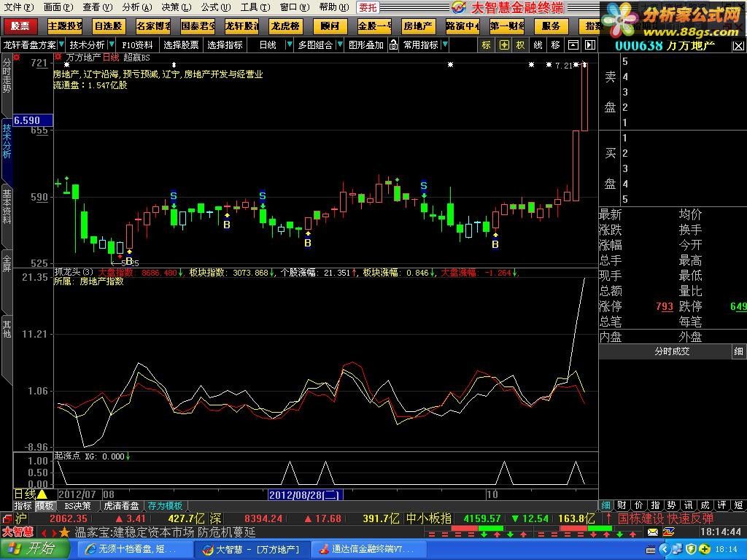Click the 服务 toolbar button
Screen dimensions: 747x560
(551, 26)
